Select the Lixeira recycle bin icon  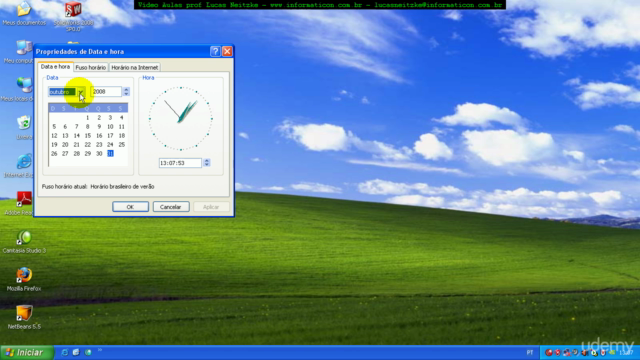coord(24,127)
